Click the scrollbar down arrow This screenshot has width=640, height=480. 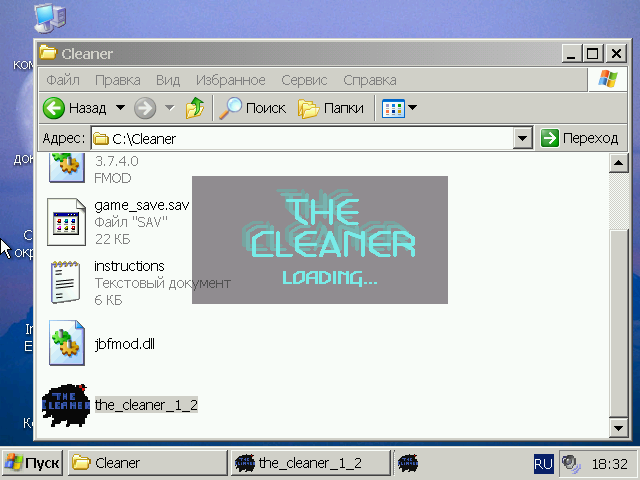pyautogui.click(x=618, y=428)
